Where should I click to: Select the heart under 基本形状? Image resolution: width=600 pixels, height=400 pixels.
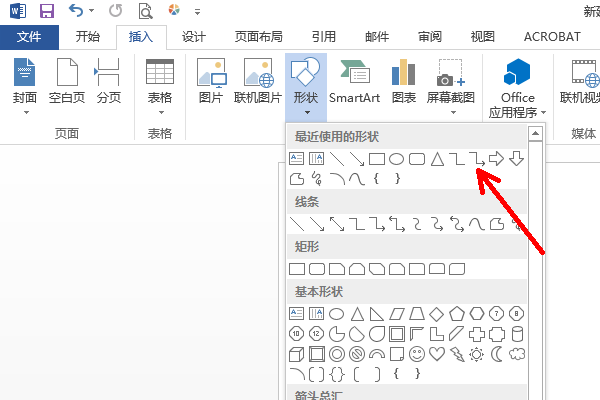click(x=437, y=354)
